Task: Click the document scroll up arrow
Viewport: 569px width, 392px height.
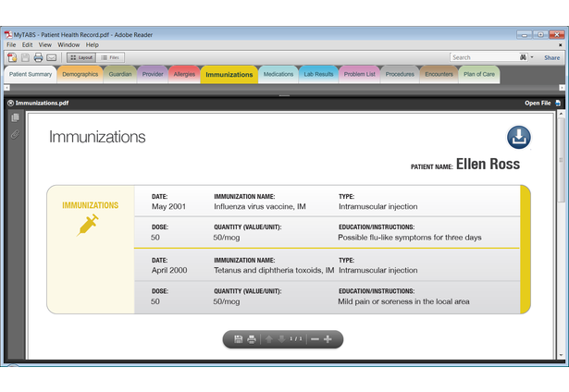Action: point(561,114)
